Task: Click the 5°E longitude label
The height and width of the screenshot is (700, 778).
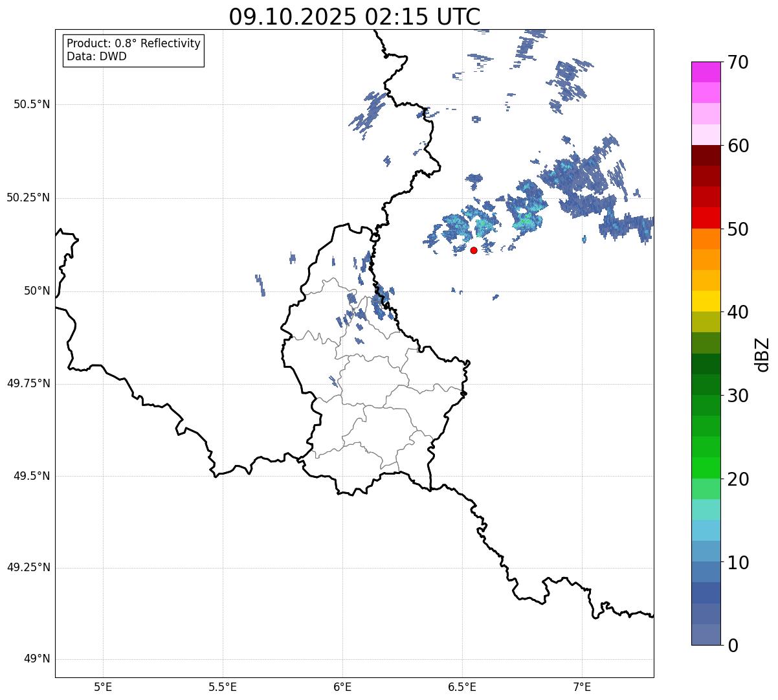Action: 103,686
